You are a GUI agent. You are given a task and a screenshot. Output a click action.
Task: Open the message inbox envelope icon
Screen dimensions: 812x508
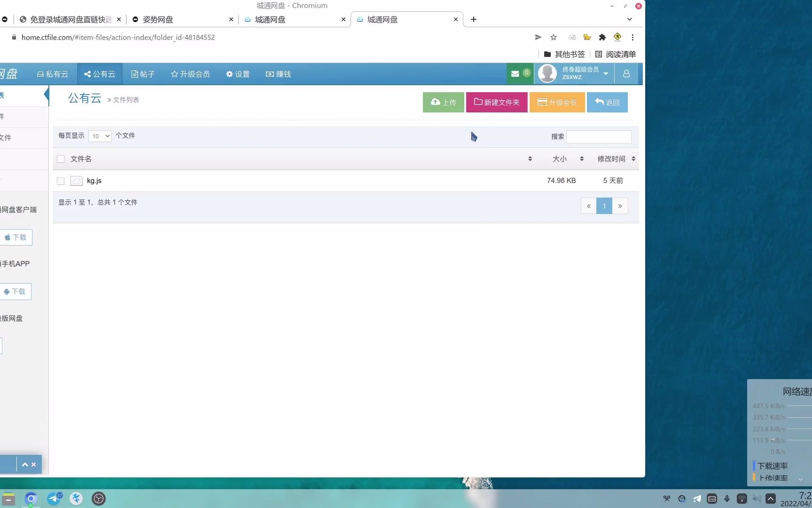coord(515,74)
